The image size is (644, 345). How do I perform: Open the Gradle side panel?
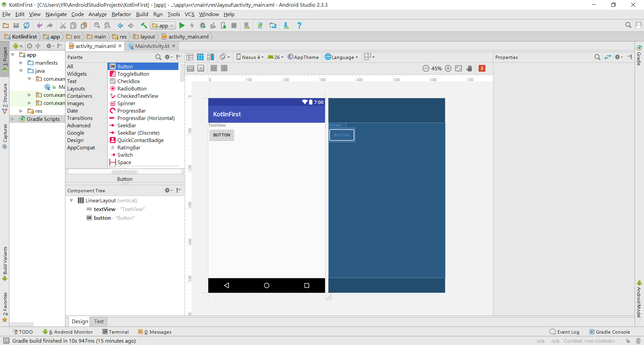[x=639, y=55]
